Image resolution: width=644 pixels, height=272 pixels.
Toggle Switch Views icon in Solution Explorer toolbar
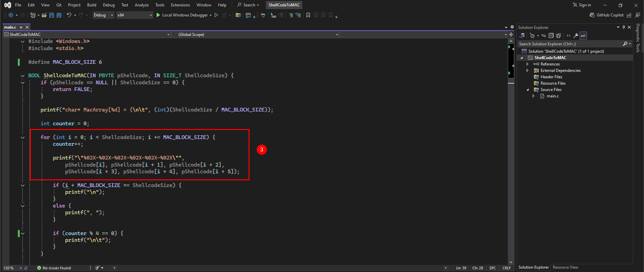point(522,36)
